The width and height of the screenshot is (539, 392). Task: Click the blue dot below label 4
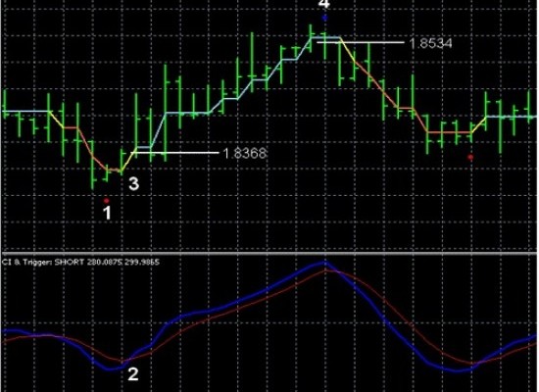pos(324,18)
